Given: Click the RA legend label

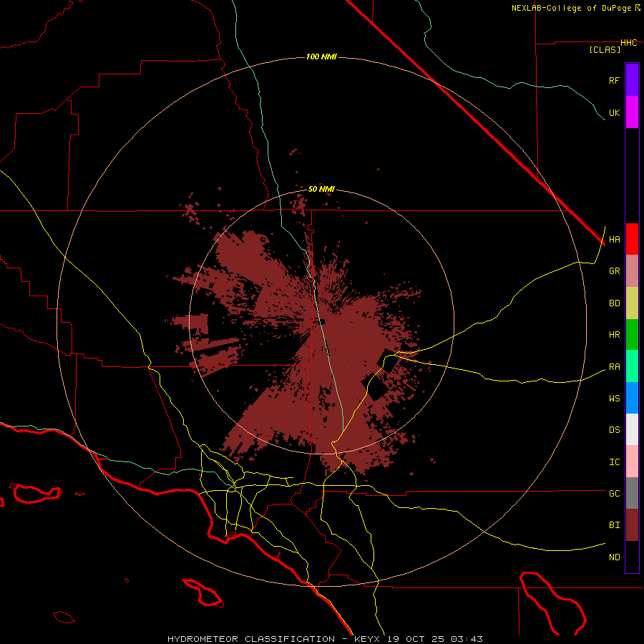Looking at the screenshot, I should click(x=615, y=367).
